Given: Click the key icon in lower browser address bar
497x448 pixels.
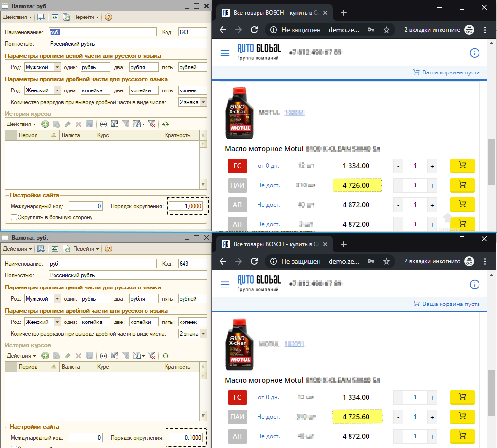Looking at the screenshot, I should coord(371,261).
